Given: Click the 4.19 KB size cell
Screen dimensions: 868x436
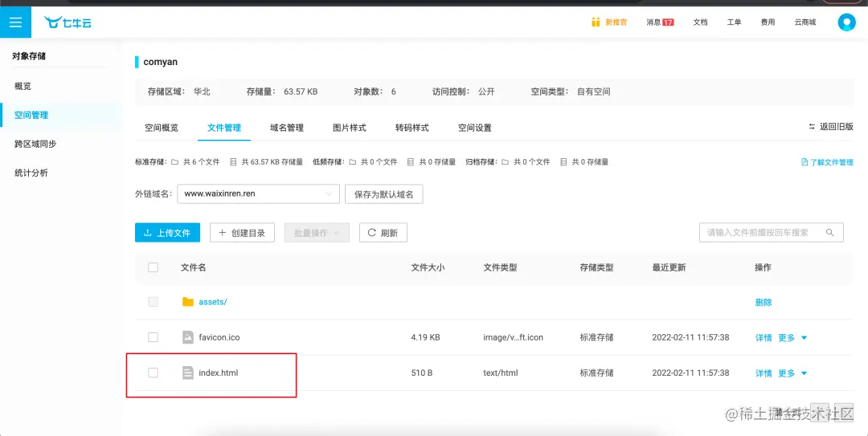Looking at the screenshot, I should click(426, 337).
